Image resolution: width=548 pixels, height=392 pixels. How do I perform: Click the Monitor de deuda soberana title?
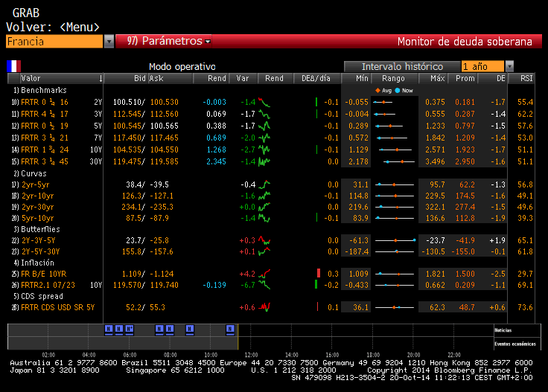coord(465,42)
